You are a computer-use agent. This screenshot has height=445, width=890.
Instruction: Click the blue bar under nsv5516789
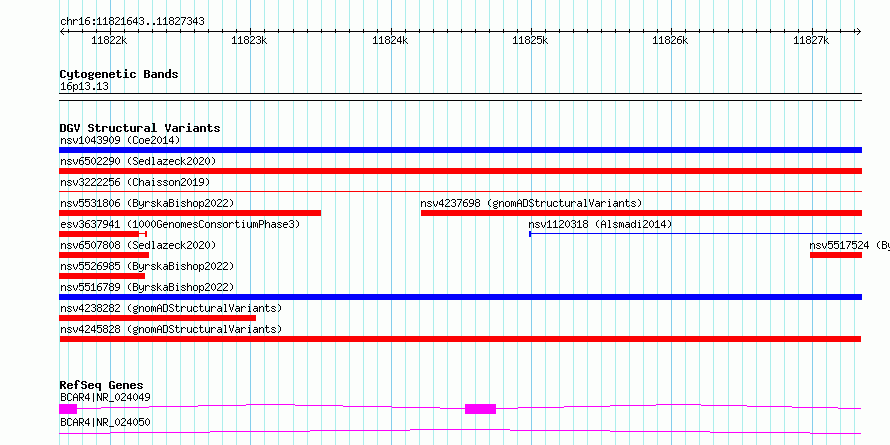point(460,297)
